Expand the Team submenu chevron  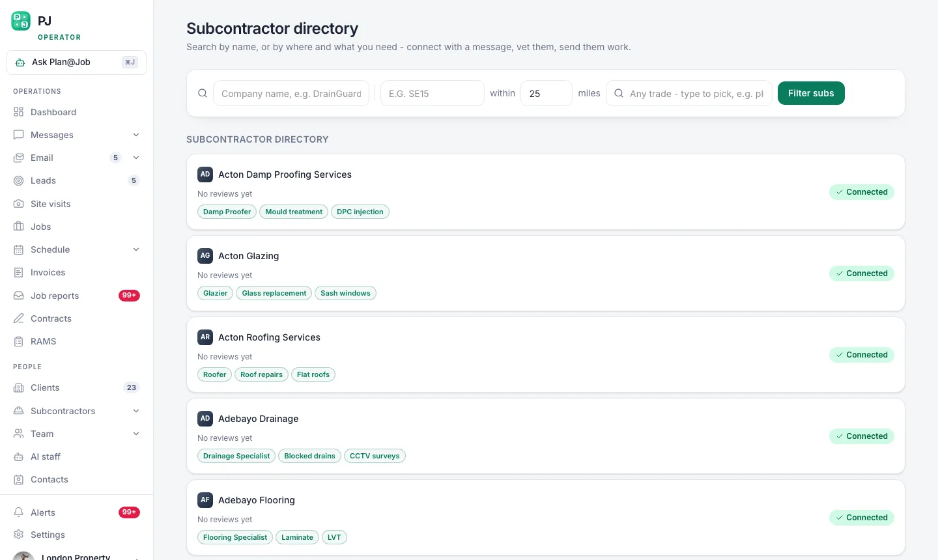tap(136, 434)
